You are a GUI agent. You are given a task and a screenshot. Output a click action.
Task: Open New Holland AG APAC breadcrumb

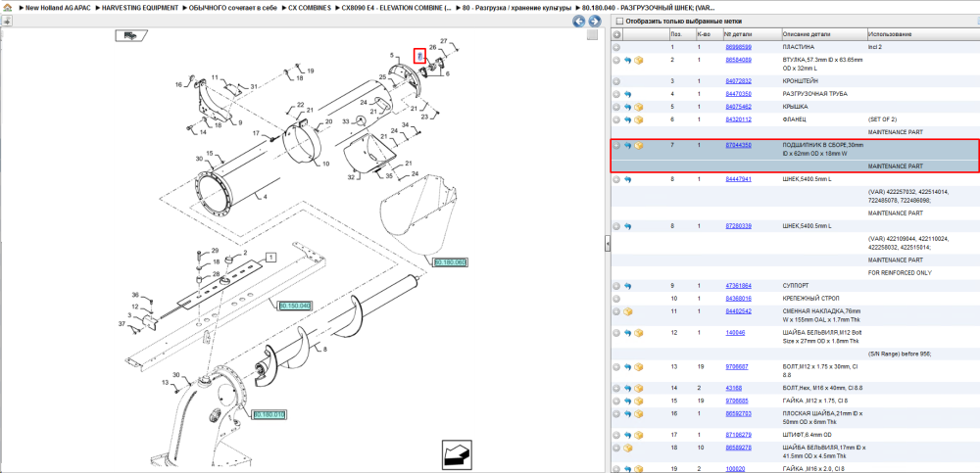pos(57,8)
